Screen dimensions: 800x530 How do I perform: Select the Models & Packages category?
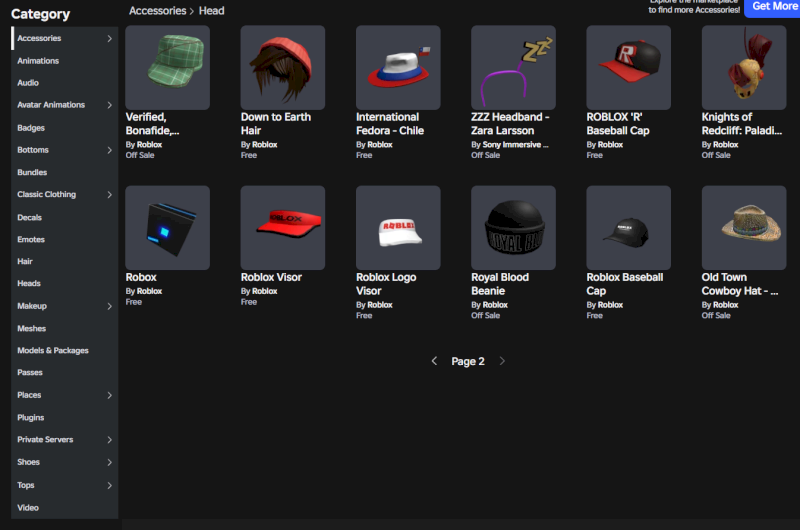coord(53,350)
